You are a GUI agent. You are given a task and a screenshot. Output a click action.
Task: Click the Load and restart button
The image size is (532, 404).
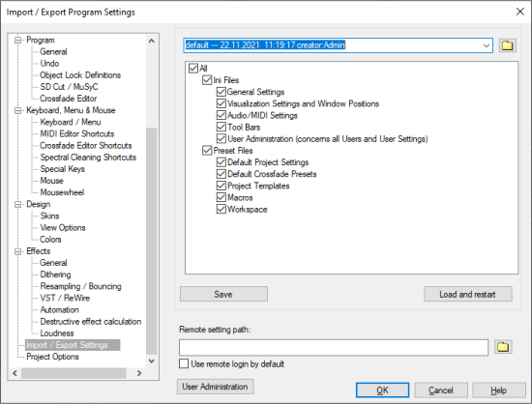468,294
